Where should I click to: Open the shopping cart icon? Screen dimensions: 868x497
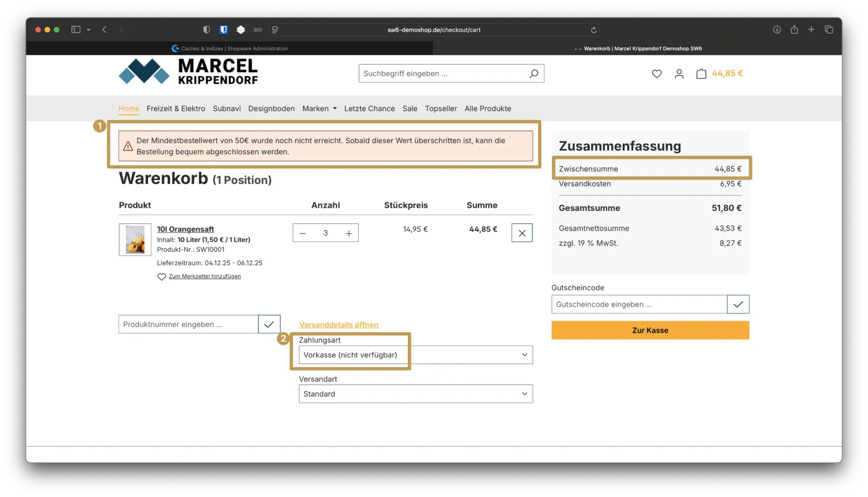(701, 73)
